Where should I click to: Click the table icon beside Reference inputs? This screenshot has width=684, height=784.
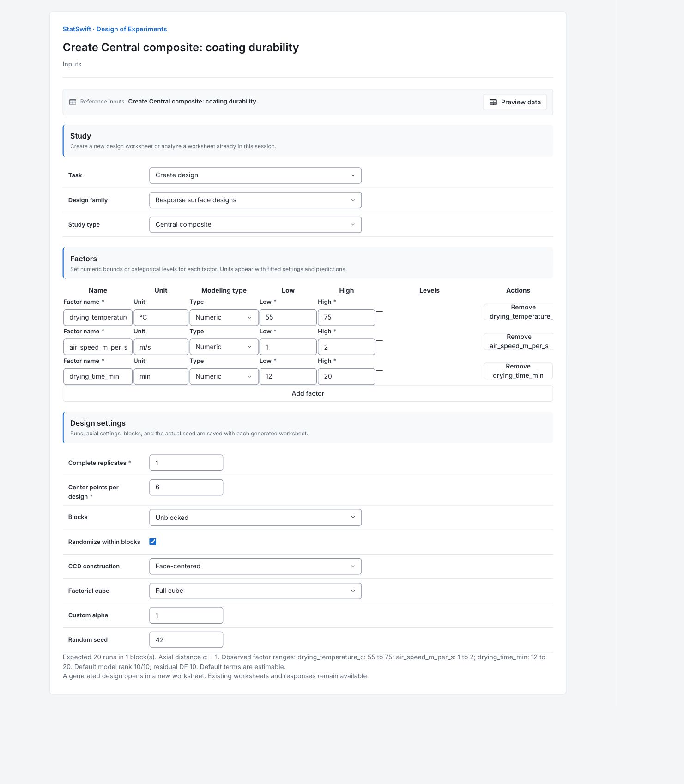point(73,102)
